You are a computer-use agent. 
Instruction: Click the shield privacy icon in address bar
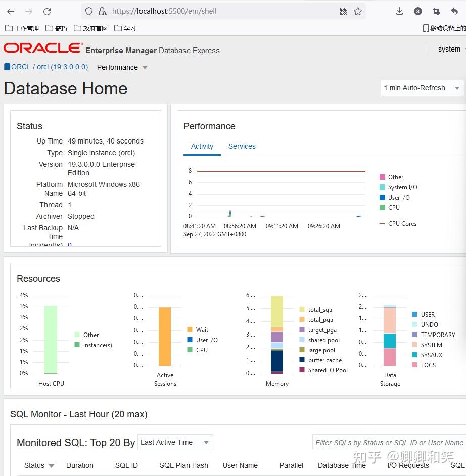point(88,11)
